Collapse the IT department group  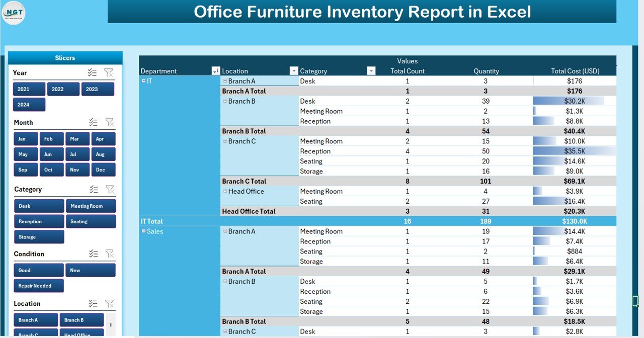[x=144, y=81]
